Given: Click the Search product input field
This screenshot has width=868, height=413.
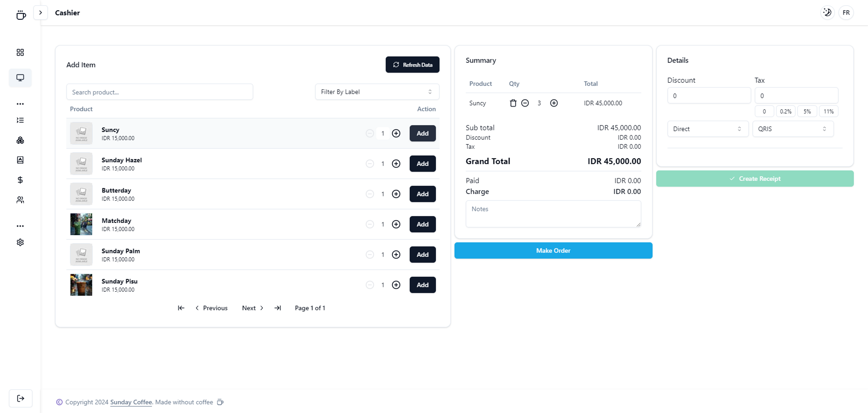Looking at the screenshot, I should pyautogui.click(x=159, y=92).
